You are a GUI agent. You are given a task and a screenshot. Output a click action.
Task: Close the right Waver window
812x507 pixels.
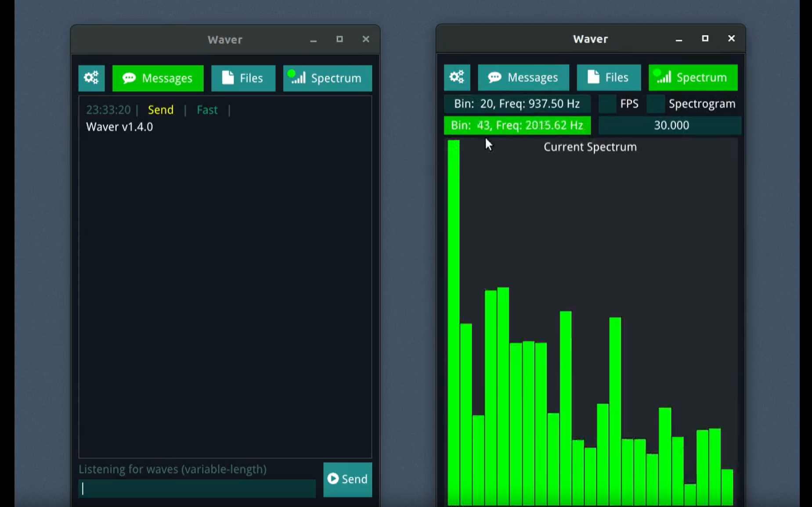(x=731, y=39)
